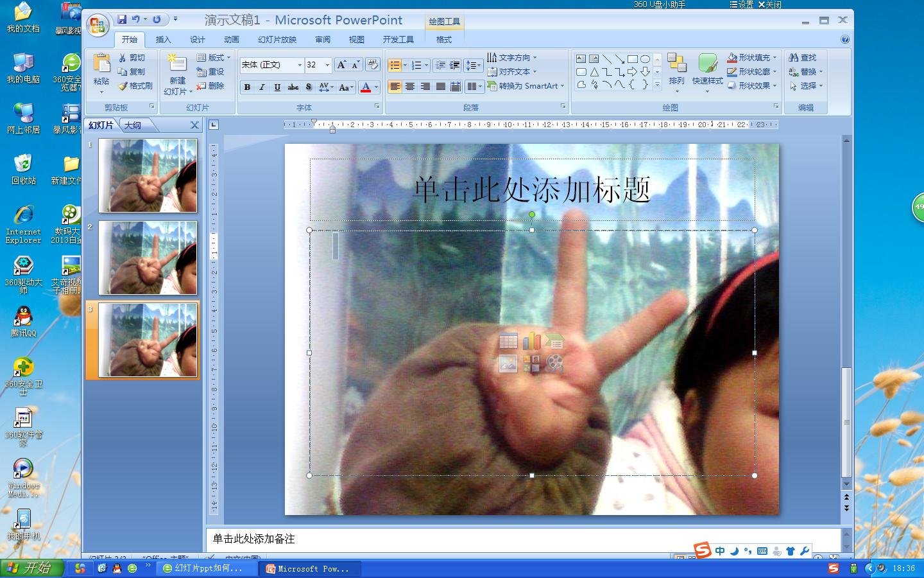Open the Insert (插入) ribbon tab
This screenshot has width=924, height=578.
click(x=163, y=40)
